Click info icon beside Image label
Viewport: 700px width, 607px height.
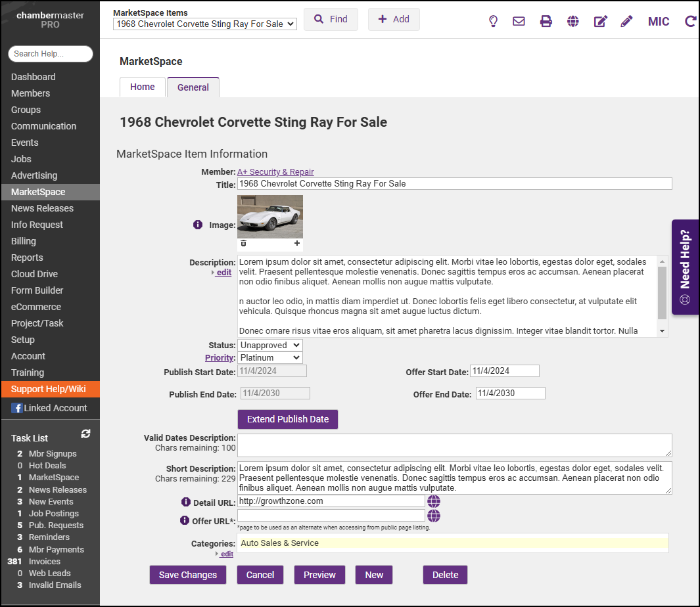pyautogui.click(x=198, y=225)
